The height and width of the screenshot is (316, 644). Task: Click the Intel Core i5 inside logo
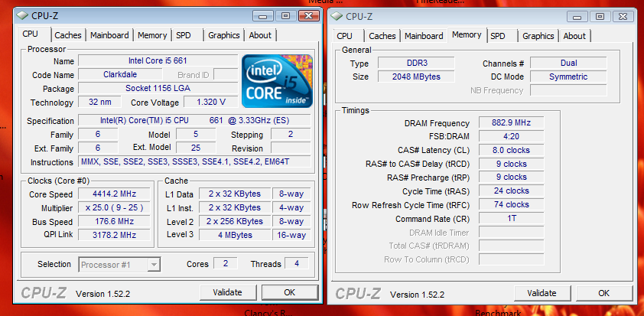pyautogui.click(x=277, y=81)
